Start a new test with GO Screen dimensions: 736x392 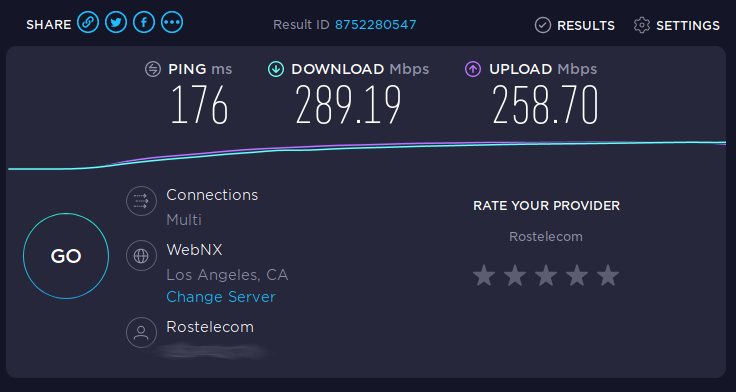[66, 256]
